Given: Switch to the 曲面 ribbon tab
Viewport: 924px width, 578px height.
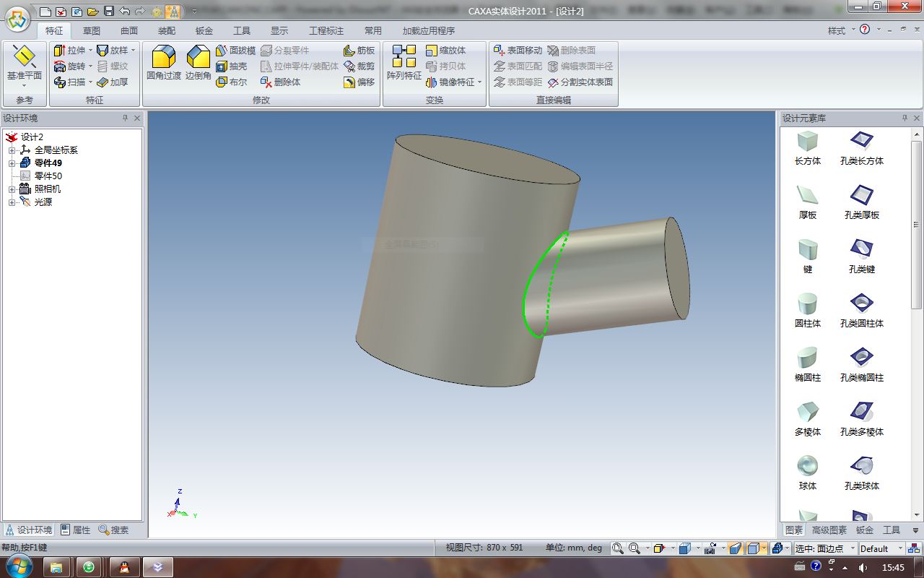Looking at the screenshot, I should tap(129, 31).
